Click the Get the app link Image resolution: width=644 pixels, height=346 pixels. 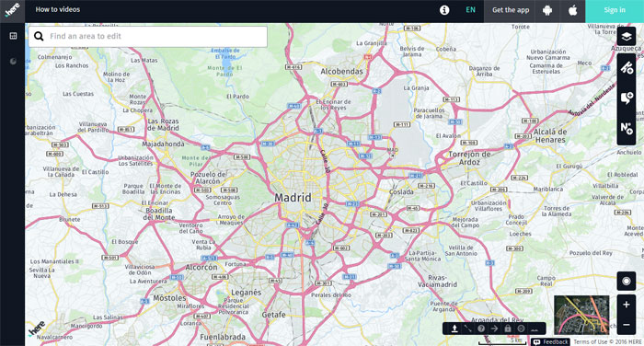(x=511, y=10)
